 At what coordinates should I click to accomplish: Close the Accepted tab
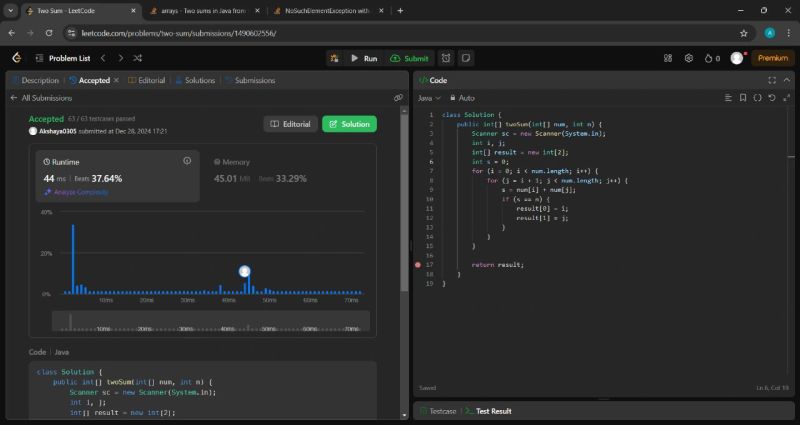coord(116,80)
